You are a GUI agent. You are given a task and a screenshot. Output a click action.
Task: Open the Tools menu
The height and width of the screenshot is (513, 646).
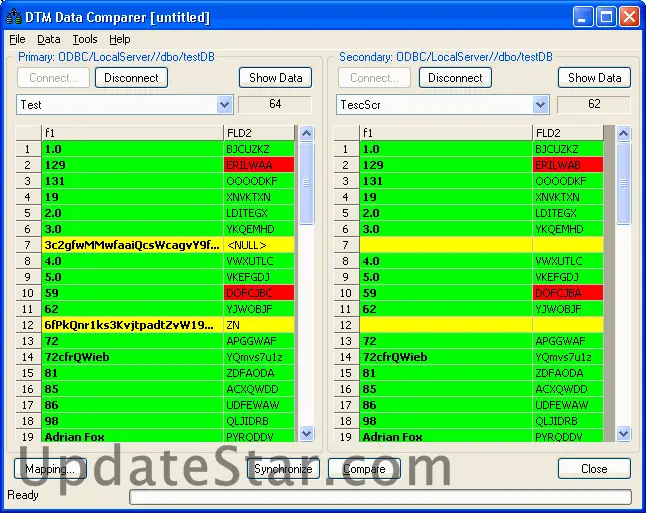tap(85, 39)
